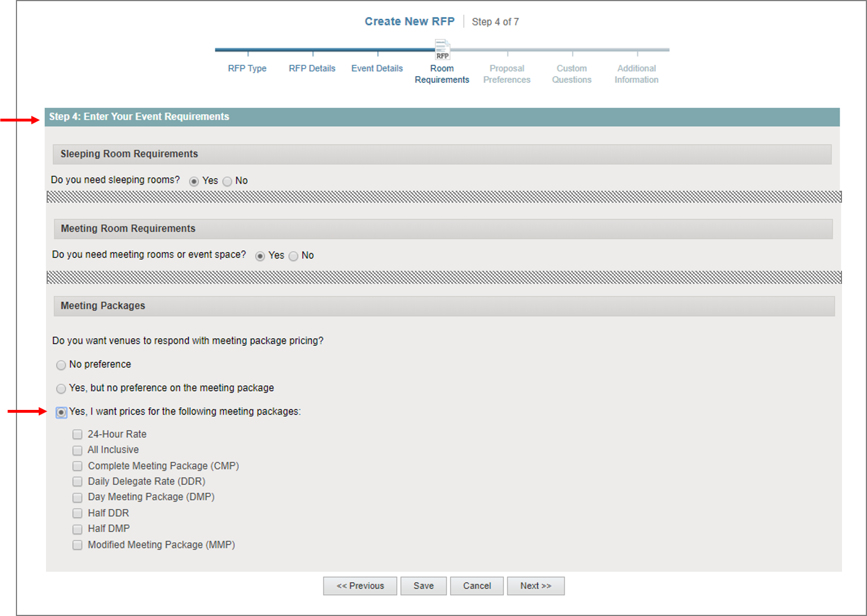Screen dimensions: 867x616
Task: Check the Half DMP option
Action: tap(77, 529)
